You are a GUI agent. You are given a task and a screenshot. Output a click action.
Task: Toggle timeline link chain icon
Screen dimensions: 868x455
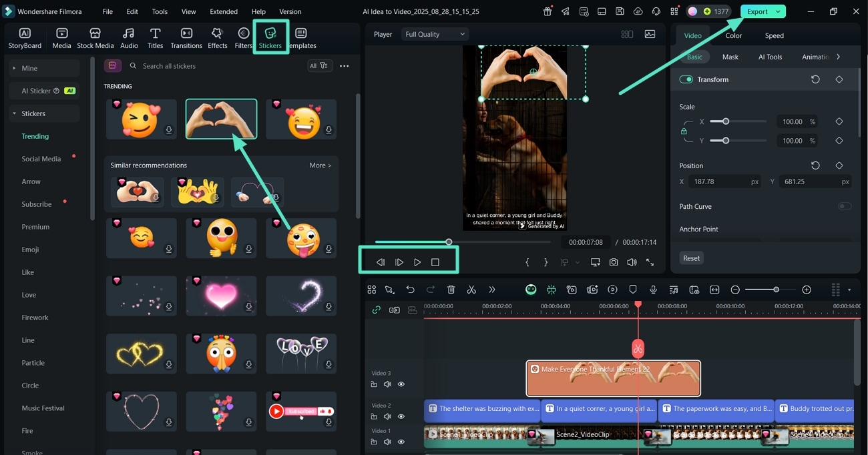pos(377,310)
